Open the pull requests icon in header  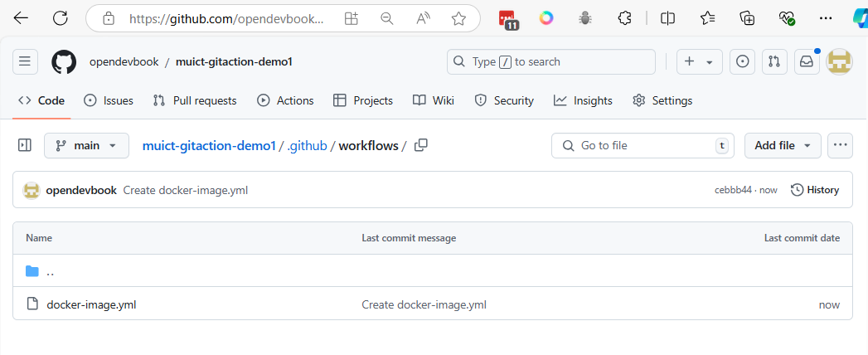tap(774, 62)
